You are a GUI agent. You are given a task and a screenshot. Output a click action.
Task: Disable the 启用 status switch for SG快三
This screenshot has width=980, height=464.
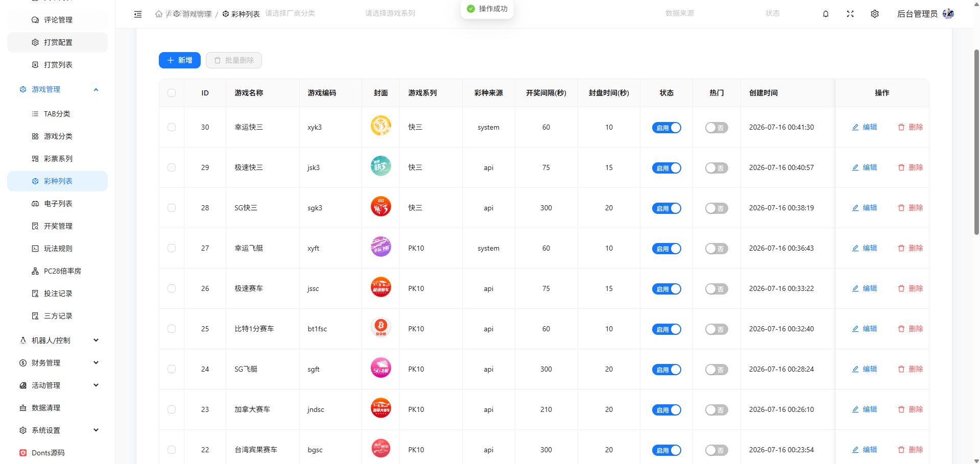666,208
